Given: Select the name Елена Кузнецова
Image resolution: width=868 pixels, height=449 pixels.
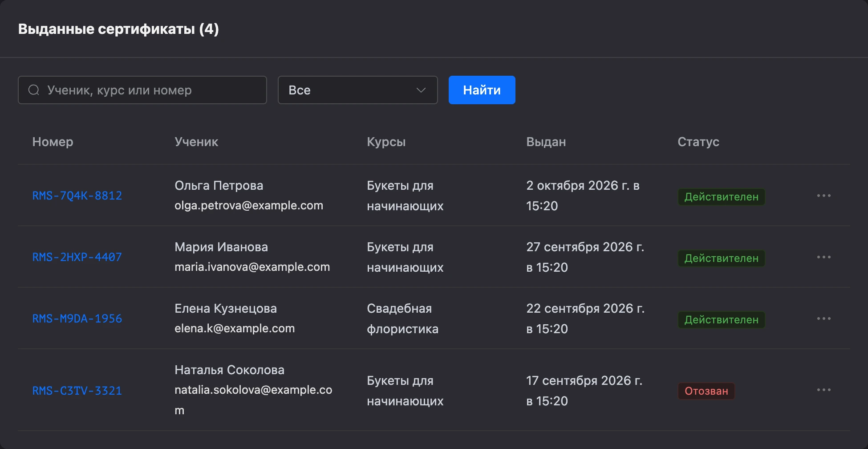Looking at the screenshot, I should (226, 308).
